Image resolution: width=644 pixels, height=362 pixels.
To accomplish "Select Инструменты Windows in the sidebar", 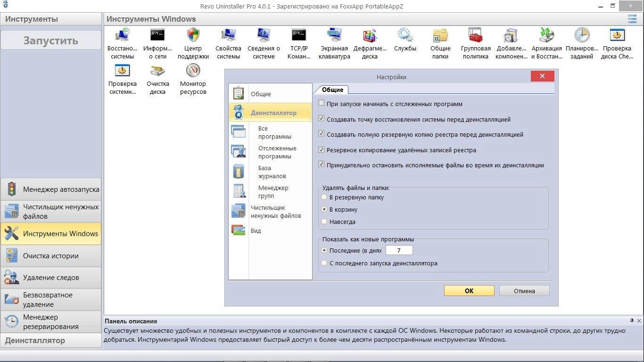I will pyautogui.click(x=51, y=234).
